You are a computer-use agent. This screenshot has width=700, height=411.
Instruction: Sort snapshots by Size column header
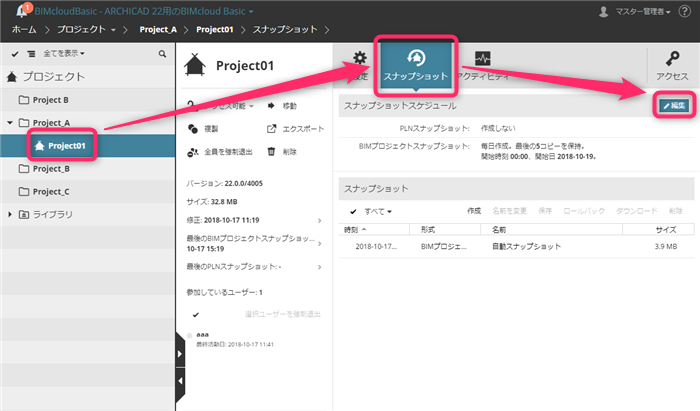coord(658,229)
